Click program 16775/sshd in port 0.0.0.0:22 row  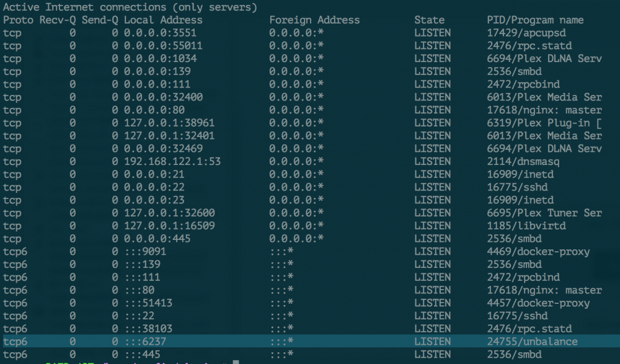[x=517, y=187]
